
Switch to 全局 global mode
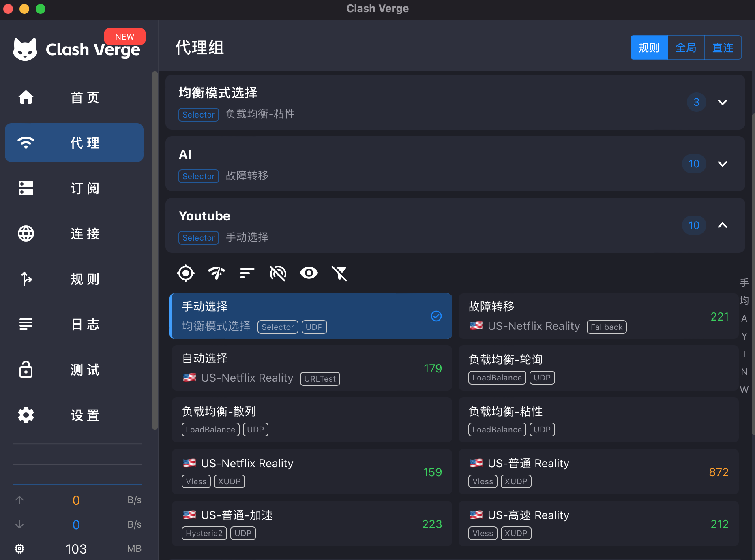point(686,48)
